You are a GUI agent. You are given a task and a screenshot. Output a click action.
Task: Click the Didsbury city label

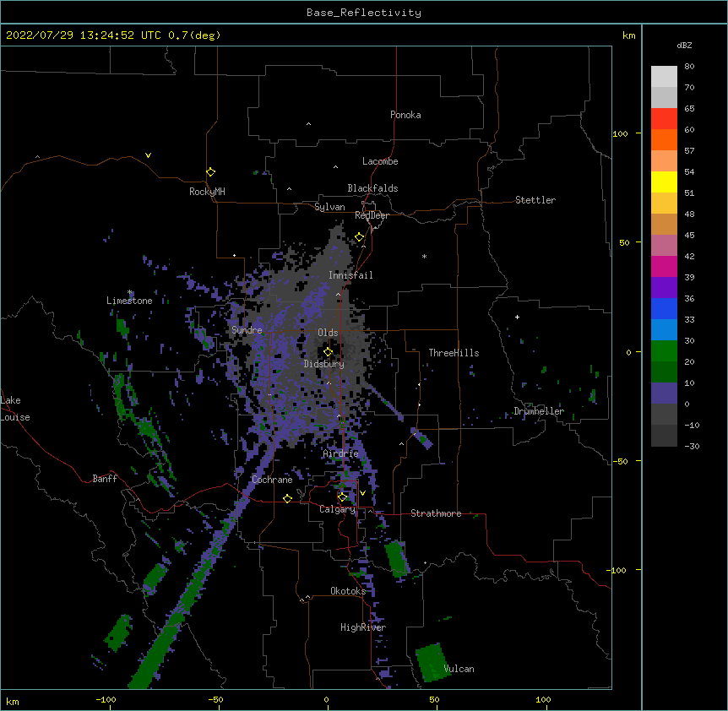coord(324,364)
